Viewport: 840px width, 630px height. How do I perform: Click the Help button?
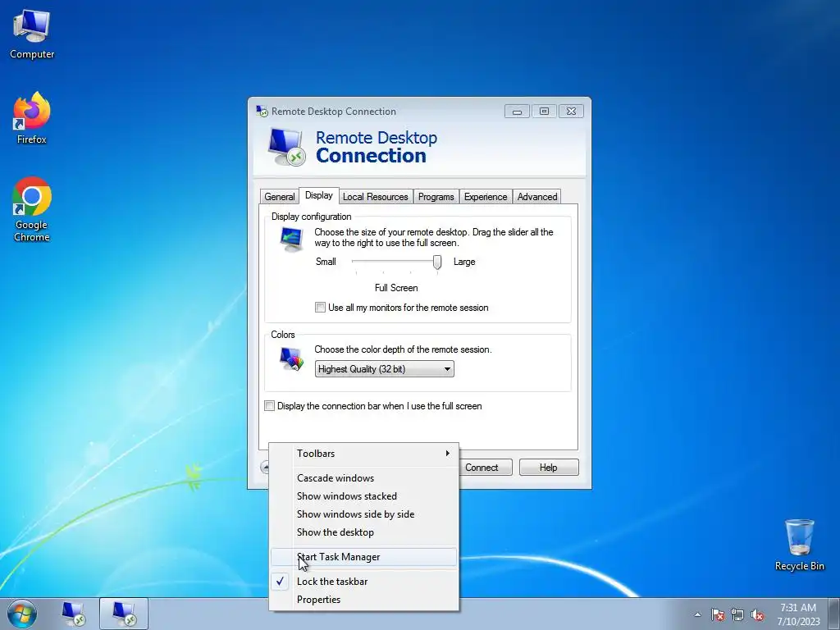(x=549, y=467)
